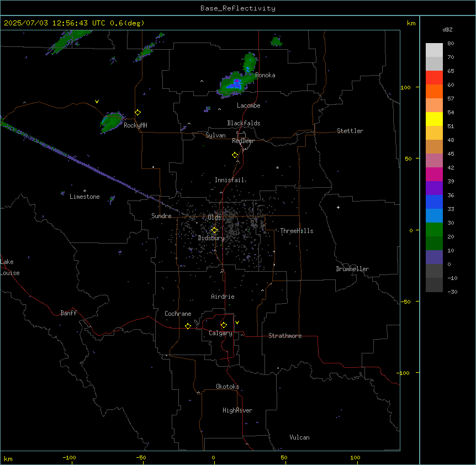Viewport: 476px width, 465px height.
Task: Click the Calgary city label
Action: (220, 333)
